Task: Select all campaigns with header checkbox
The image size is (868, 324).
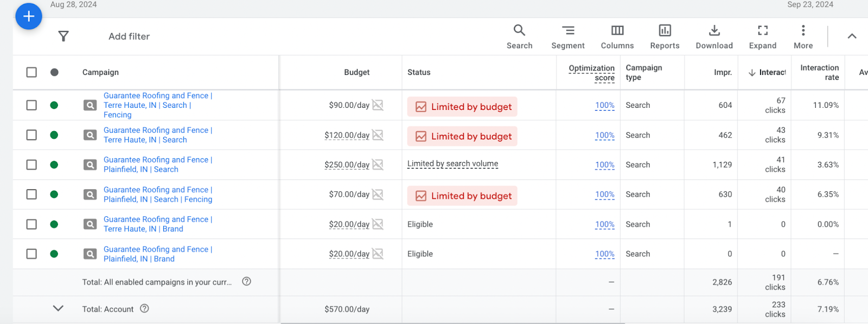Action: (x=31, y=72)
